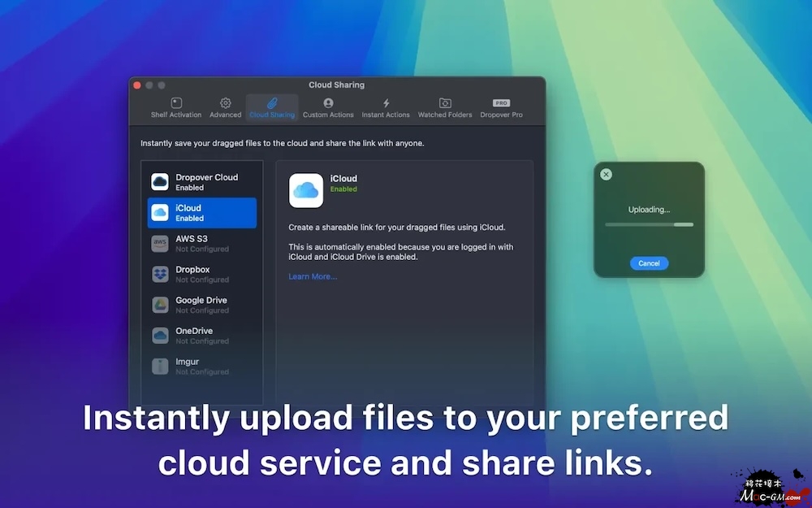
Task: Select iCloud in the service list
Action: [x=202, y=213]
